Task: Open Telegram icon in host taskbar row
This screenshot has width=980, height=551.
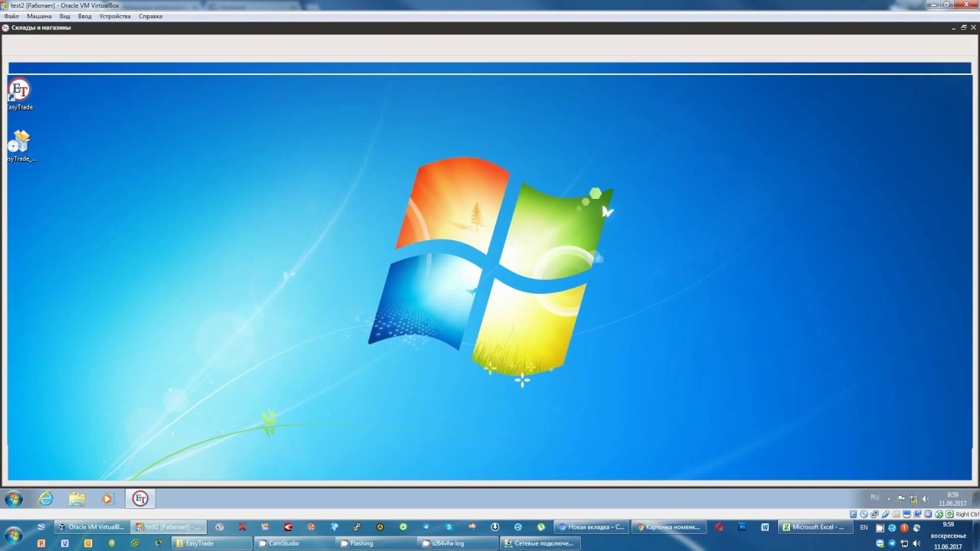Action: 426,527
